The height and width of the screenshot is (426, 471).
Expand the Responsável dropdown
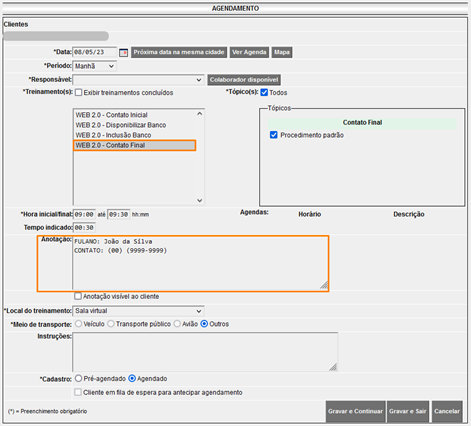[x=138, y=80]
